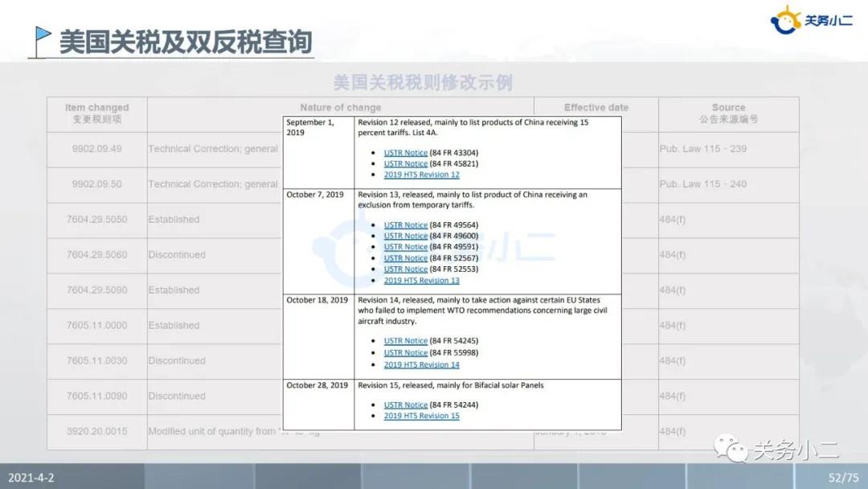Open USTR Notice link for 84 FR 55998

405,353
